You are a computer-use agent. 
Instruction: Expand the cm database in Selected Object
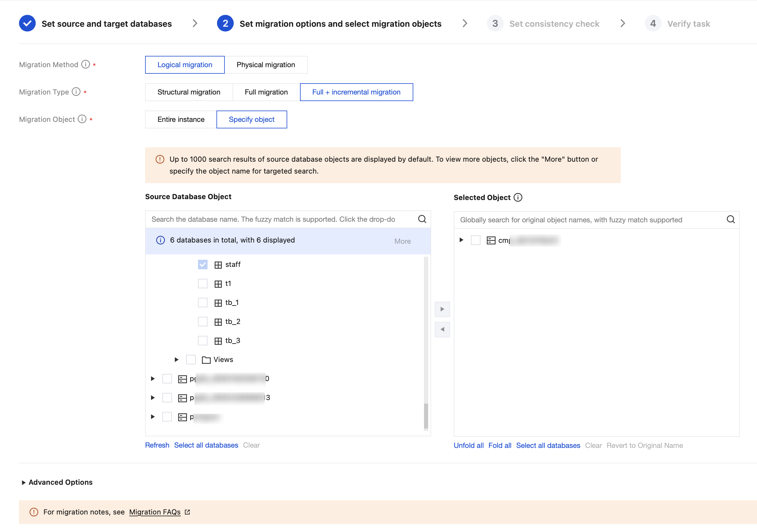click(461, 240)
